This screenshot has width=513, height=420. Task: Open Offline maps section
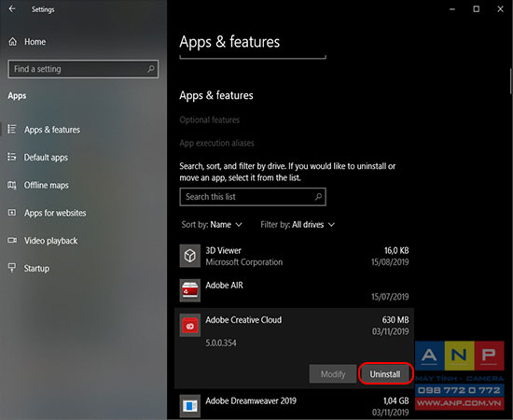click(46, 186)
